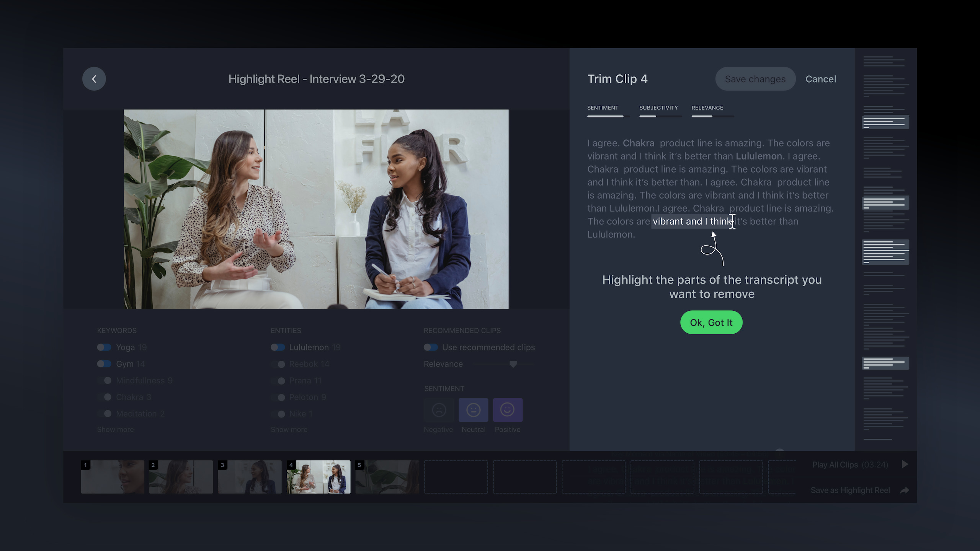This screenshot has width=980, height=551.
Task: Toggle the Lululemon entity switch
Action: click(x=278, y=347)
